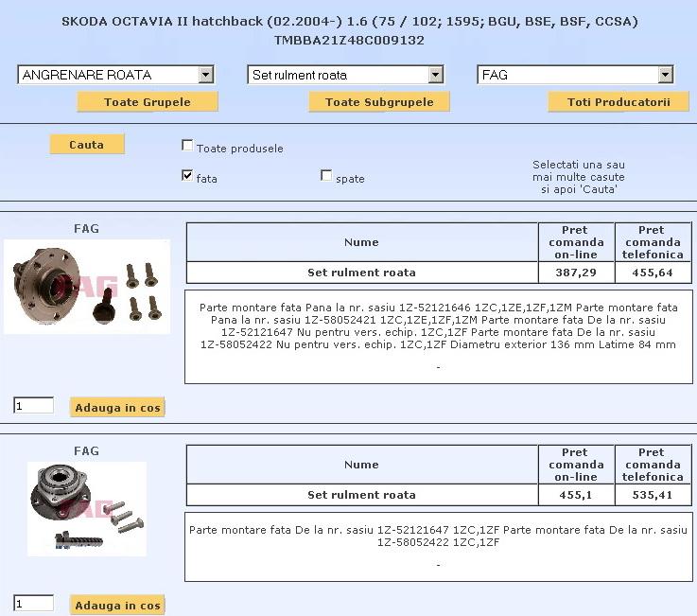Select the first product name Set rulment roata
Screen dimensions: 697x616
[x=361, y=273]
